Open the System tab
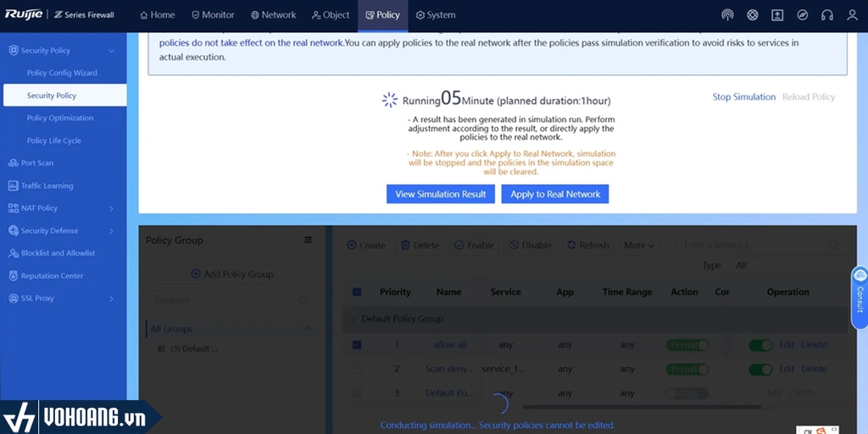Viewport: 868px width, 434px height. pos(436,15)
